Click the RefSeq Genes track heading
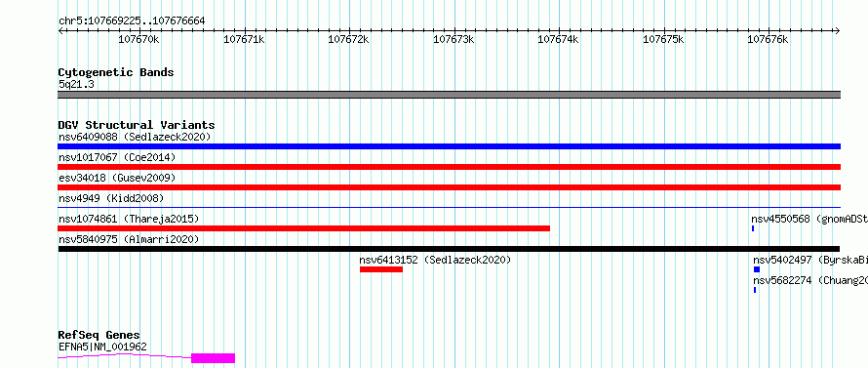 click(x=99, y=335)
